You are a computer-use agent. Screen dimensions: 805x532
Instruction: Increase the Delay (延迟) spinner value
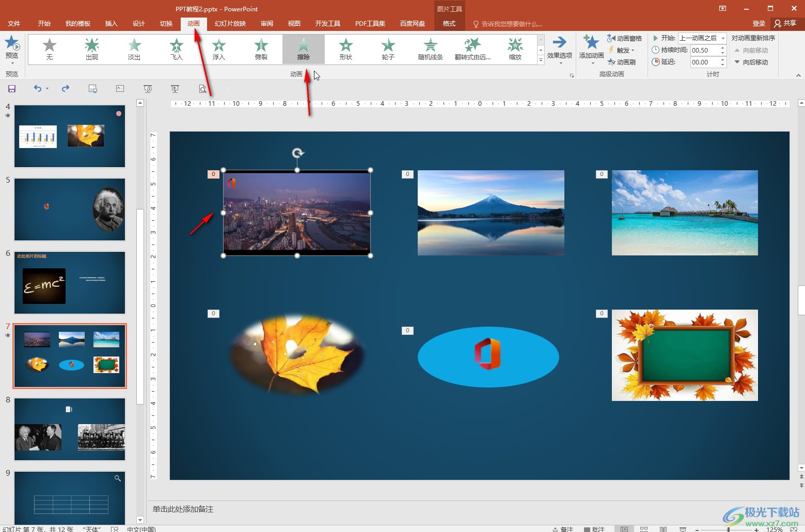click(x=723, y=59)
